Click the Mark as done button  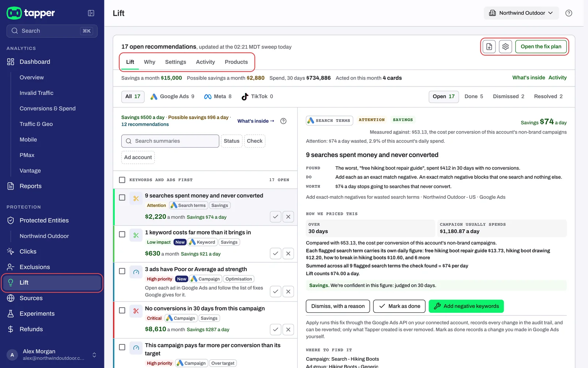(399, 306)
